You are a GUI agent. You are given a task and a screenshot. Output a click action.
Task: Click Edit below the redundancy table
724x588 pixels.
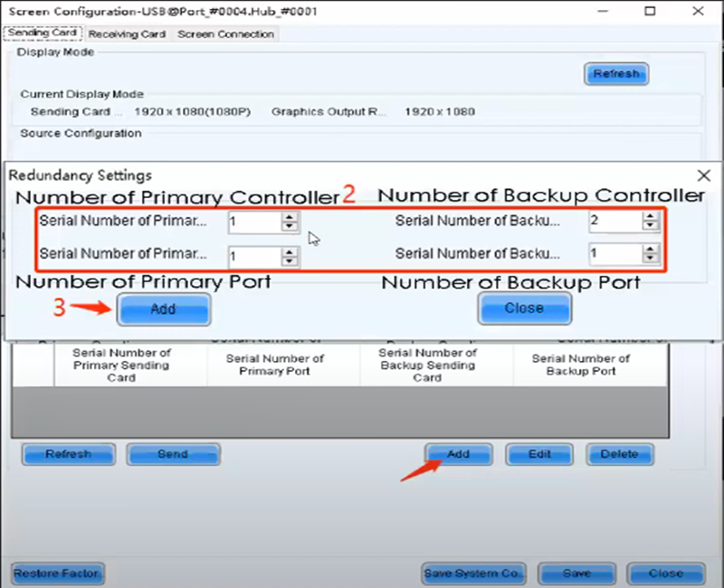click(x=539, y=454)
